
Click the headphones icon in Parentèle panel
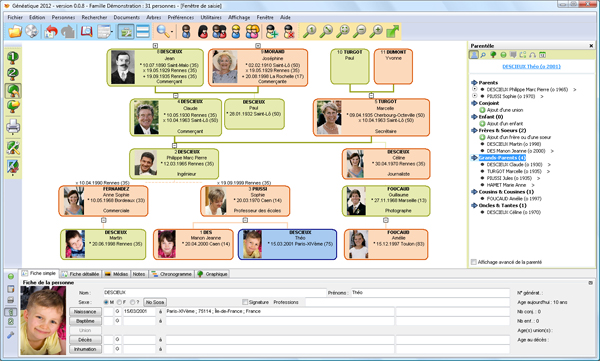(x=532, y=55)
